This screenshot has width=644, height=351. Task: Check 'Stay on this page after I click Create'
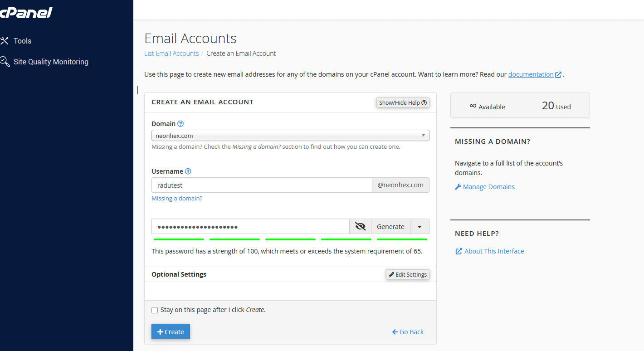click(x=155, y=310)
